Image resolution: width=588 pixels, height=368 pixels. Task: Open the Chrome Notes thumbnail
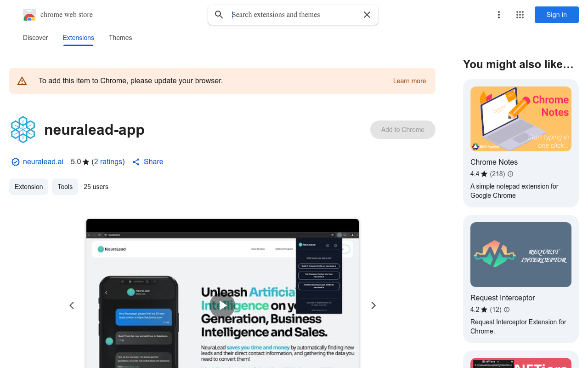[520, 119]
